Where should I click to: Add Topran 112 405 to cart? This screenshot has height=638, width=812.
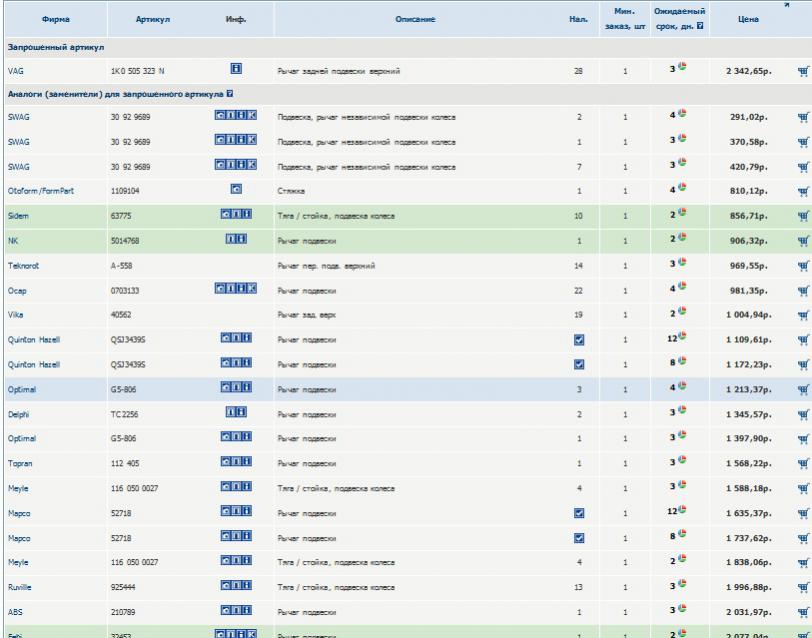click(x=803, y=464)
